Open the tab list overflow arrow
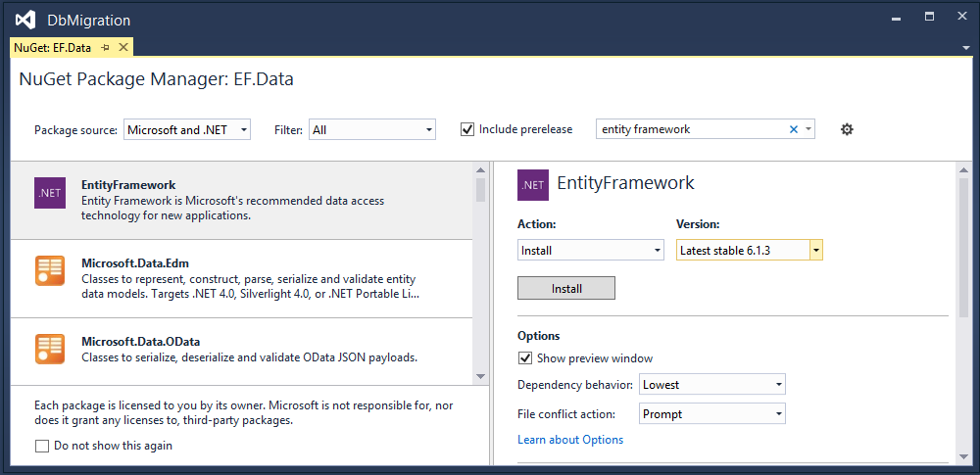The height and width of the screenshot is (475, 980). (x=965, y=48)
